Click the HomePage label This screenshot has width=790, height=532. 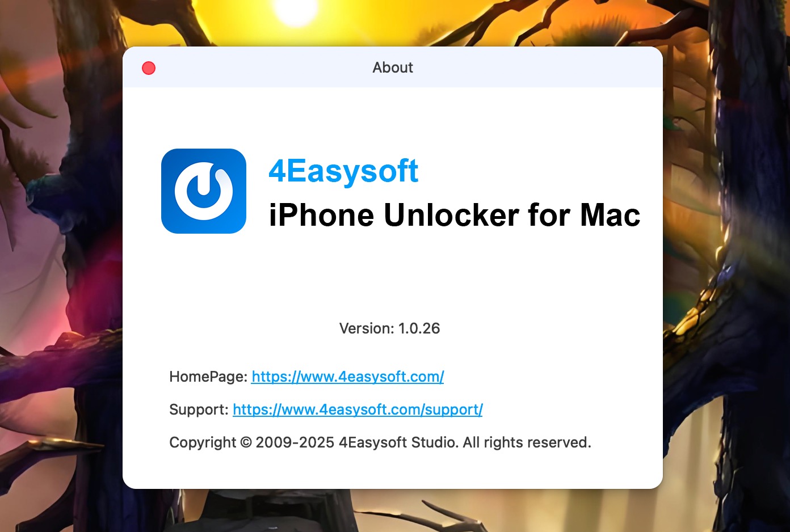coord(208,377)
